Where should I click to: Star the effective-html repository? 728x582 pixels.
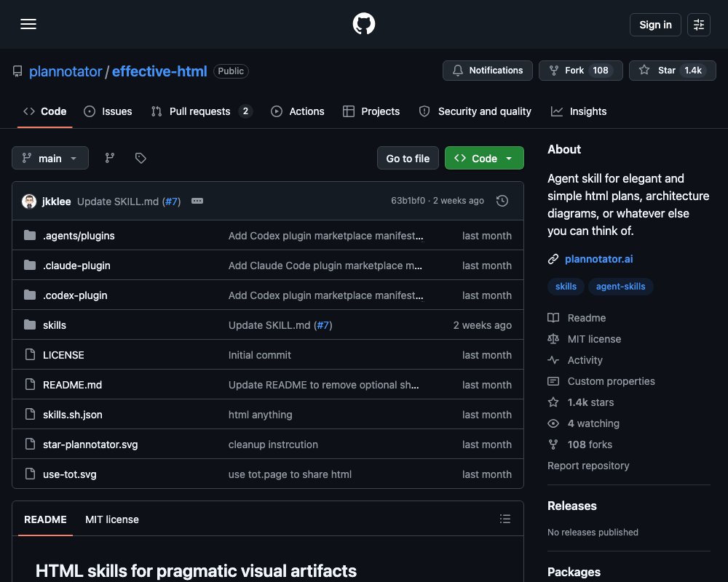672,71
